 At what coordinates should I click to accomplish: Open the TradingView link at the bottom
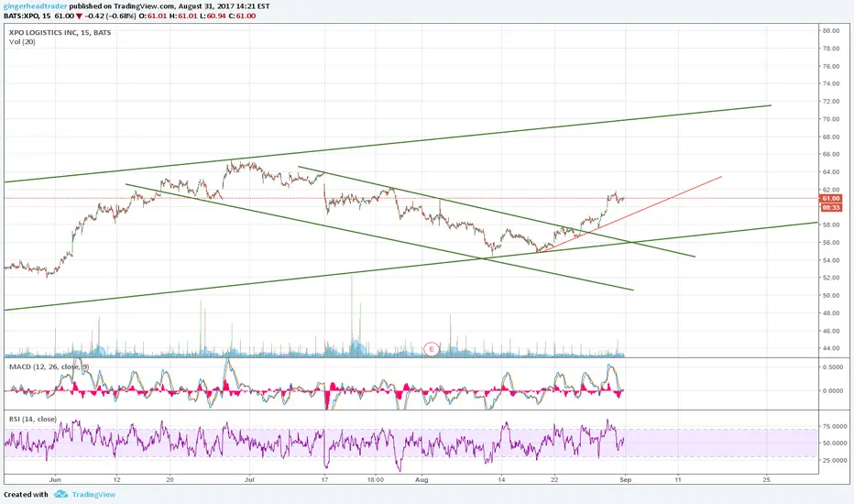(93, 495)
